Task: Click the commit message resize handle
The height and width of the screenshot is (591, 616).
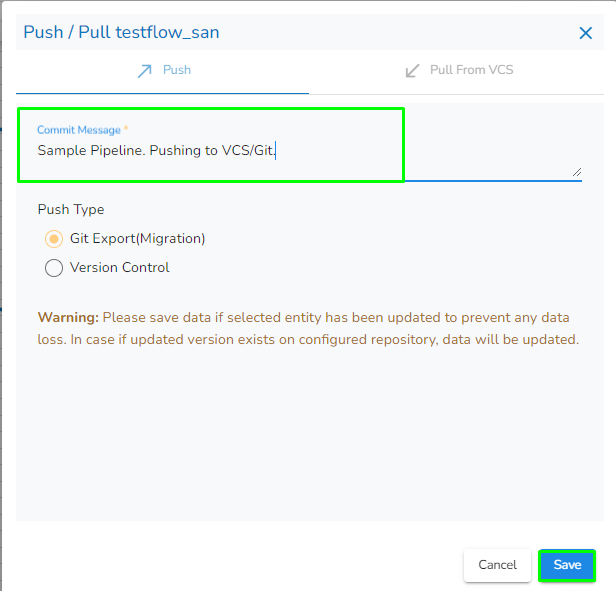Action: 576,172
